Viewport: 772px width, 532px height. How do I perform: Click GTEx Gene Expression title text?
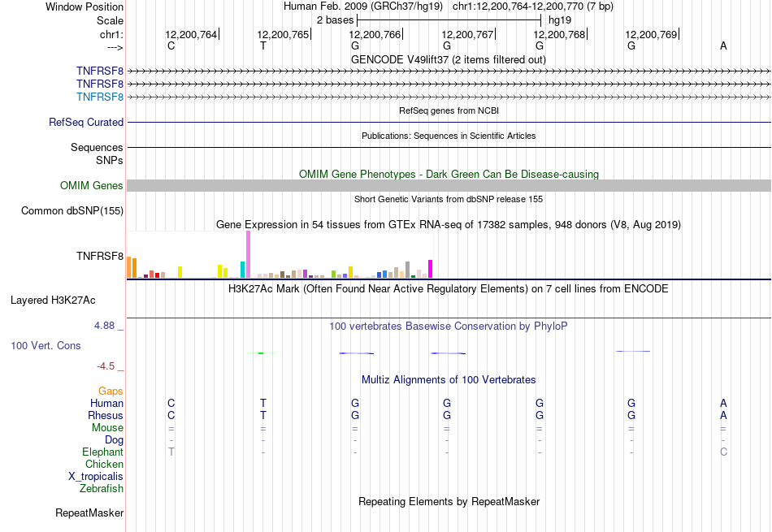pyautogui.click(x=449, y=224)
